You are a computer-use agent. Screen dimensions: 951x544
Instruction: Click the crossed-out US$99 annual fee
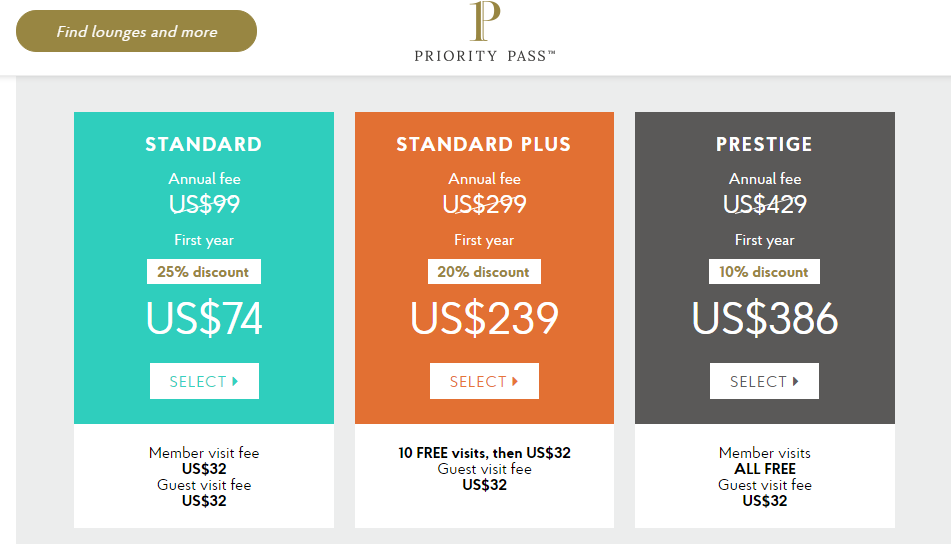(x=204, y=204)
